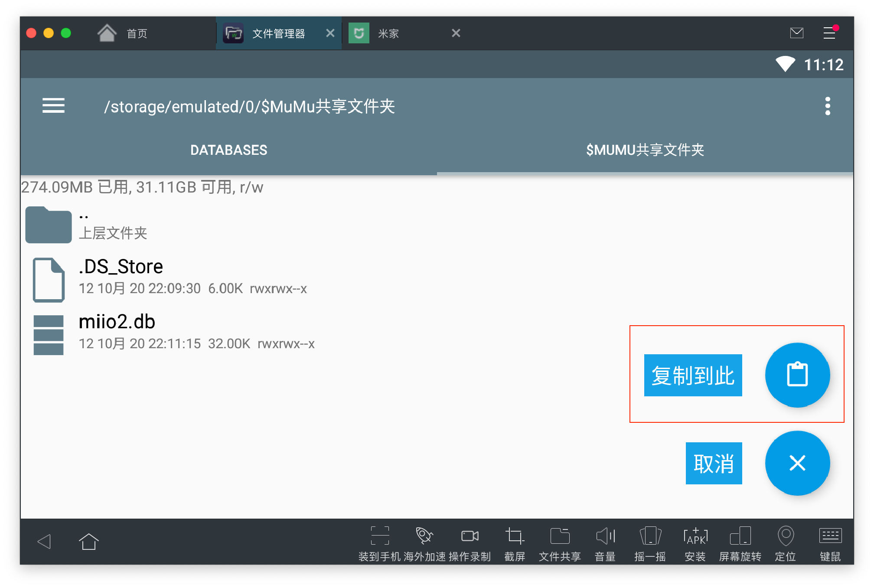Open keyboard and mouse settings icon

pyautogui.click(x=830, y=537)
